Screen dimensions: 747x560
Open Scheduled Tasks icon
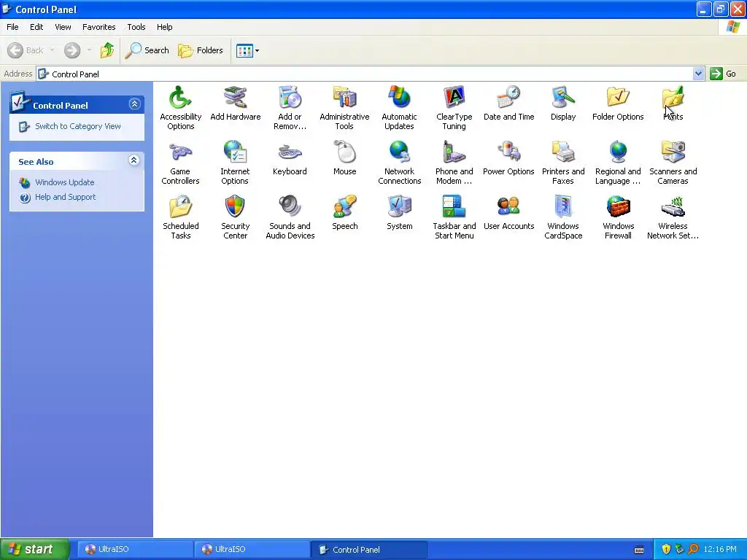coord(180,207)
